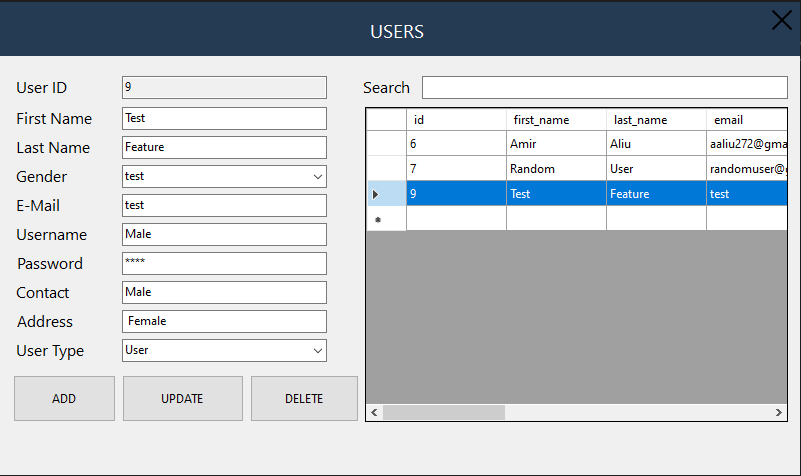This screenshot has height=476, width=801.
Task: Click the Contact input box
Action: coord(224,292)
